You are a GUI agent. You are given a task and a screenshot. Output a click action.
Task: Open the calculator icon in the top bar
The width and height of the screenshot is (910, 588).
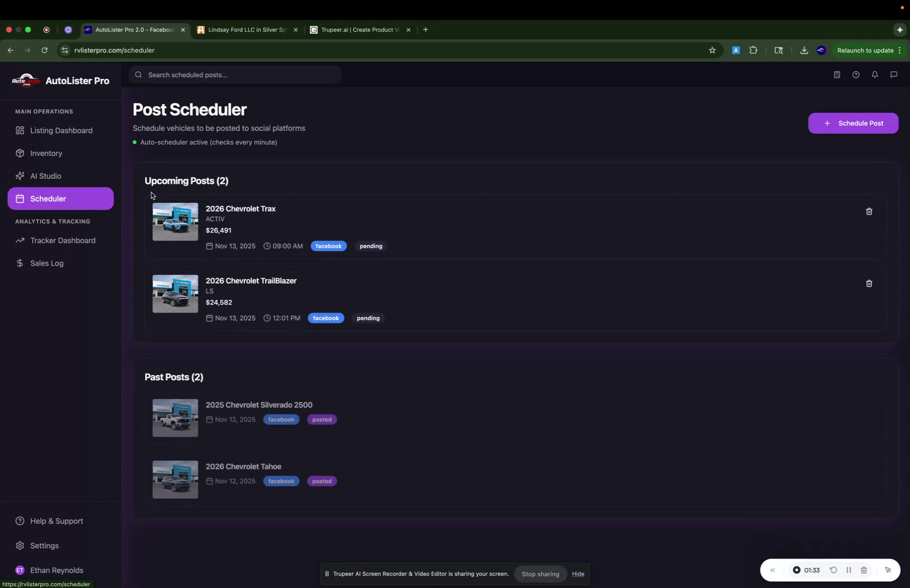(837, 75)
